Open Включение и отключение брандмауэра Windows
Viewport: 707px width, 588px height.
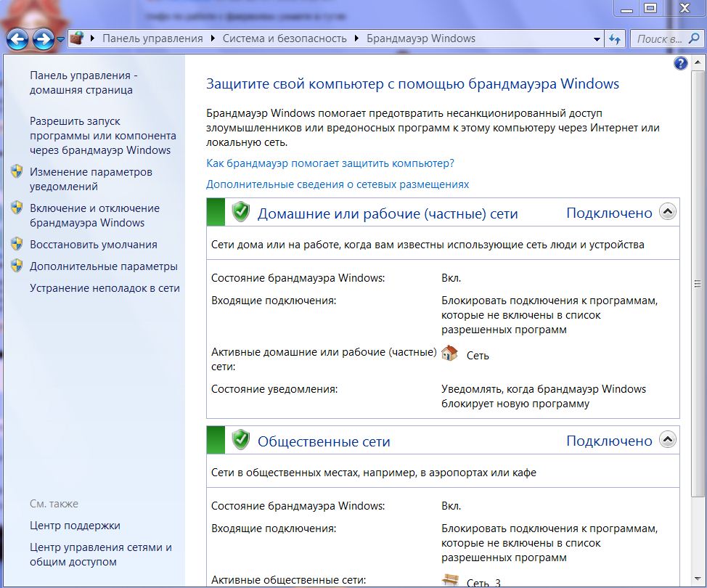coord(94,215)
